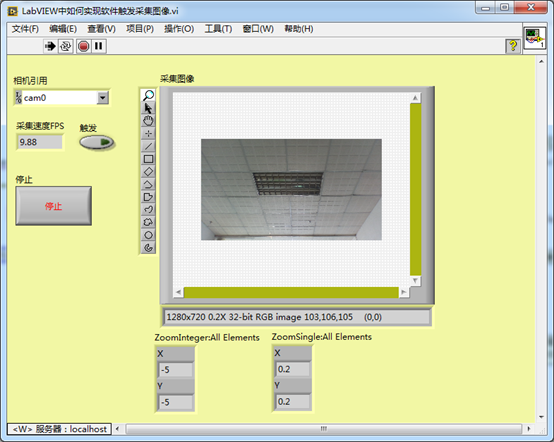This screenshot has height=442, width=554.
Task: Click the Abort Execution red button
Action: tap(84, 46)
